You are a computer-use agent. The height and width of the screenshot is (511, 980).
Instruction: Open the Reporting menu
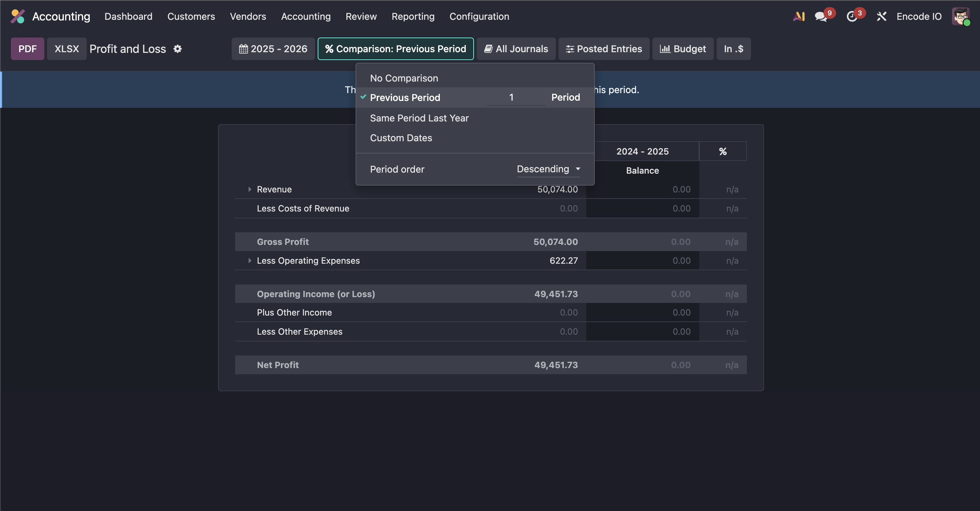[413, 16]
